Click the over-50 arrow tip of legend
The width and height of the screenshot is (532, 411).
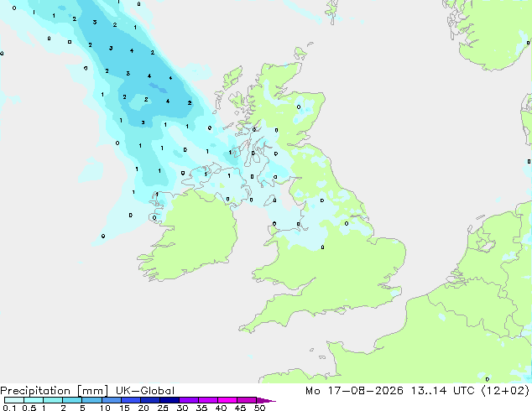[266, 400]
